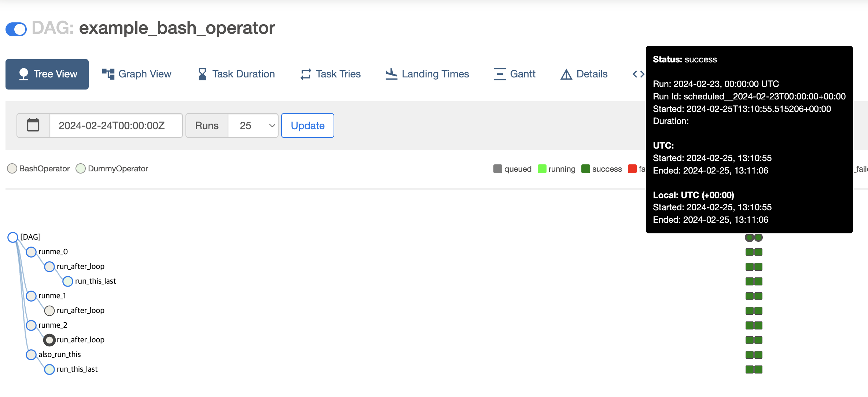Collapse the also_run_this node circle

pyautogui.click(x=31, y=355)
